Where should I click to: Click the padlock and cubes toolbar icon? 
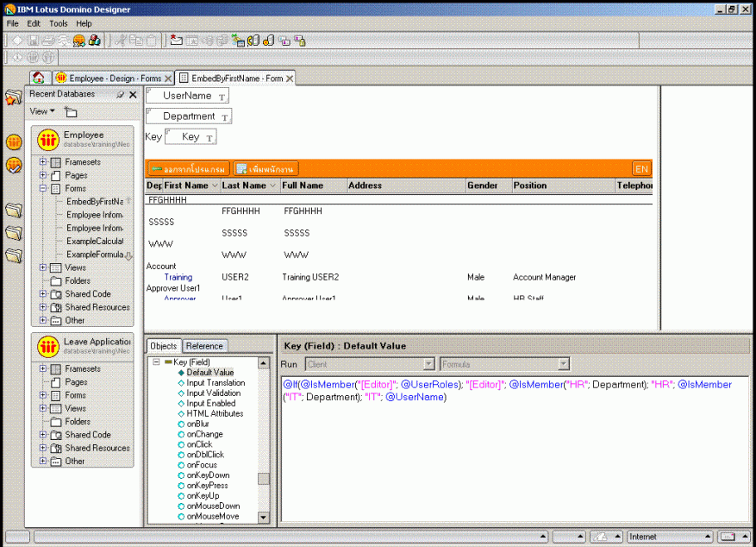[x=95, y=41]
